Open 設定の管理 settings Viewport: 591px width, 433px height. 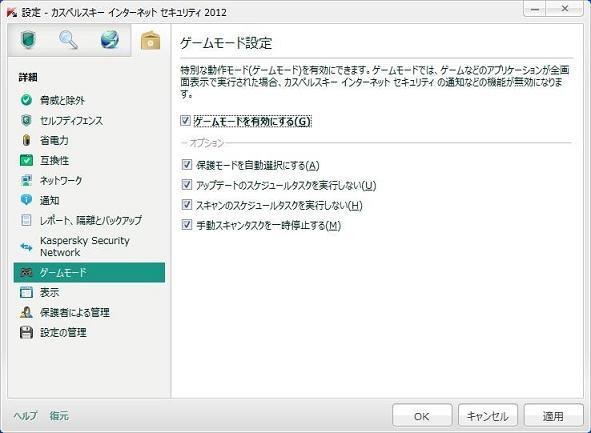[x=89, y=332]
